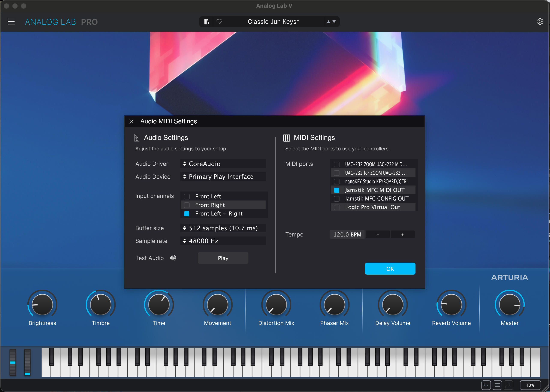
Task: Enable Logic Pro Virtual Out port
Action: point(337,207)
